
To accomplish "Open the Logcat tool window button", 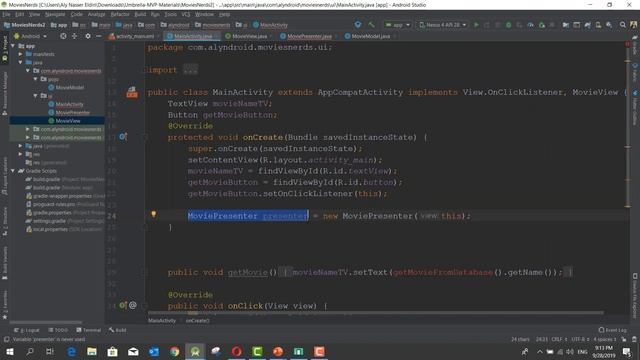I will pyautogui.click(x=27, y=330).
